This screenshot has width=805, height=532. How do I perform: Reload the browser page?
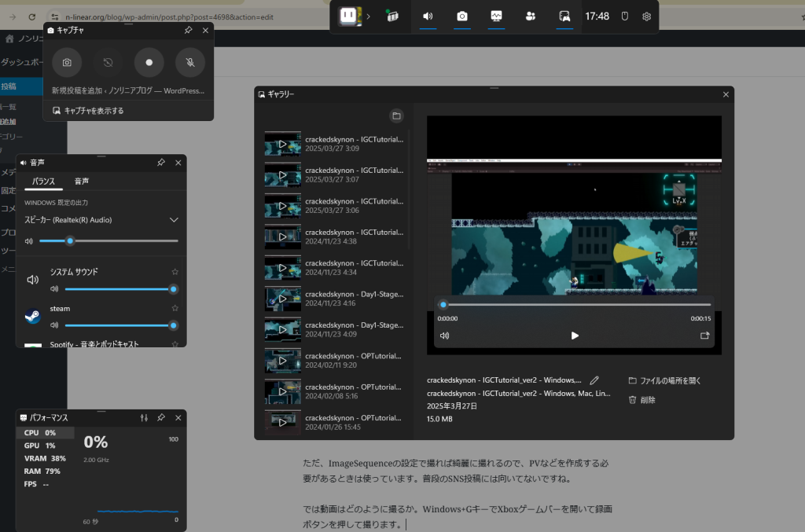click(31, 17)
